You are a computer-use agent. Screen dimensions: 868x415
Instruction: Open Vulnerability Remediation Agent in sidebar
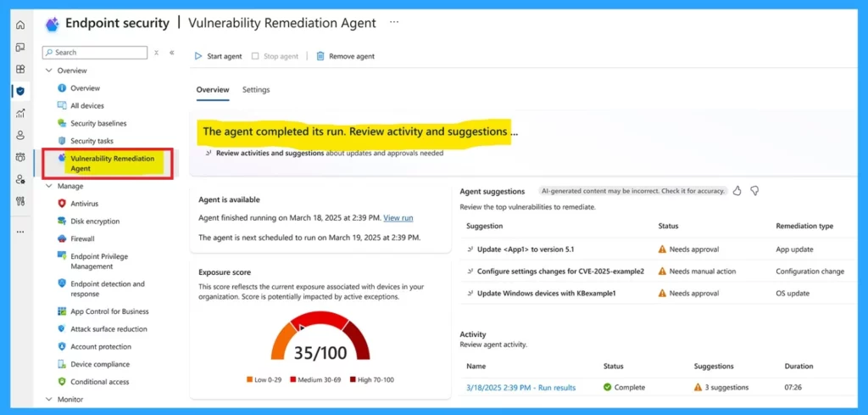click(x=113, y=164)
